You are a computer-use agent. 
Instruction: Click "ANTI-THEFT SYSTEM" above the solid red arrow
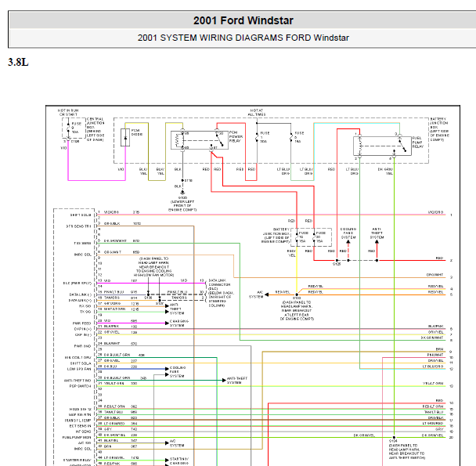coord(377,233)
